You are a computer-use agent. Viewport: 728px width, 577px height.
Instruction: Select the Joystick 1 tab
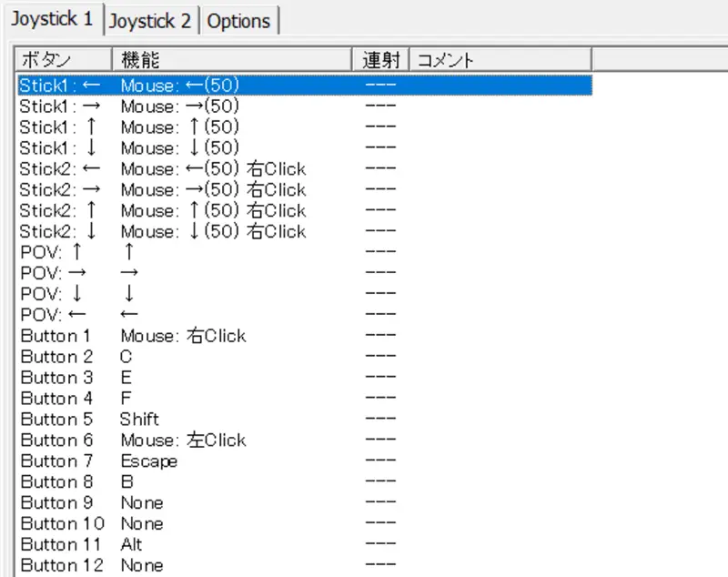click(53, 19)
